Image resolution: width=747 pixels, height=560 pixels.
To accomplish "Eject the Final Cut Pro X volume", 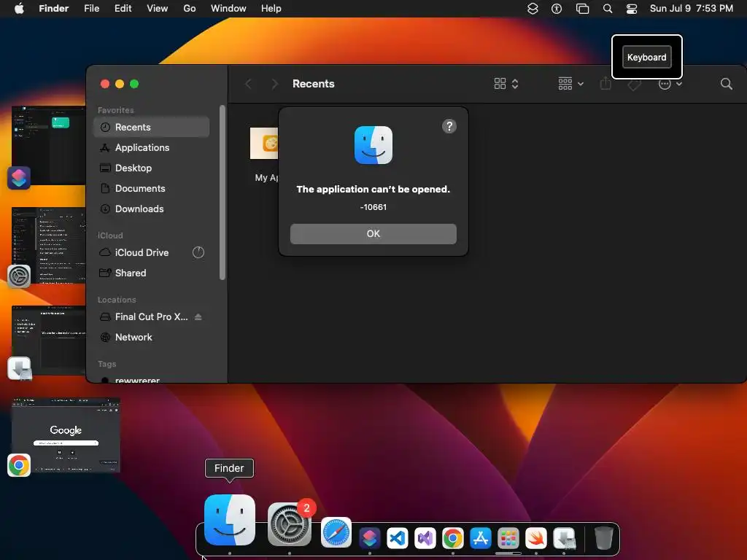I will point(198,316).
